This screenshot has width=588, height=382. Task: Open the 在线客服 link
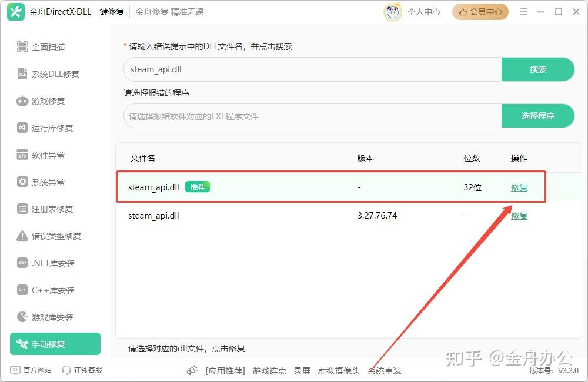88,370
